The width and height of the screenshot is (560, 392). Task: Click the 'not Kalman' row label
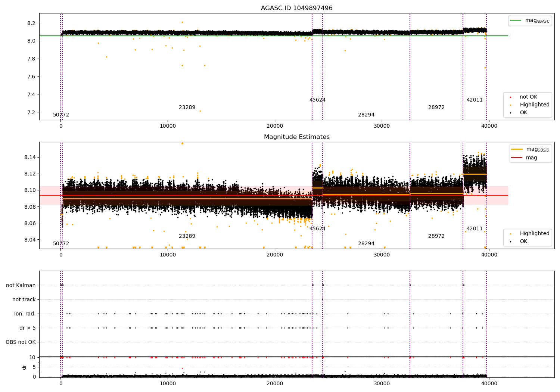(21, 286)
